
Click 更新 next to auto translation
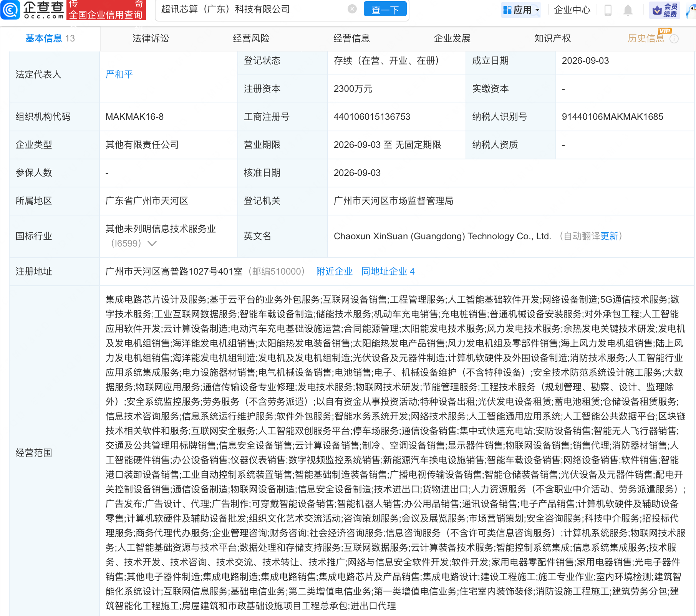point(609,236)
